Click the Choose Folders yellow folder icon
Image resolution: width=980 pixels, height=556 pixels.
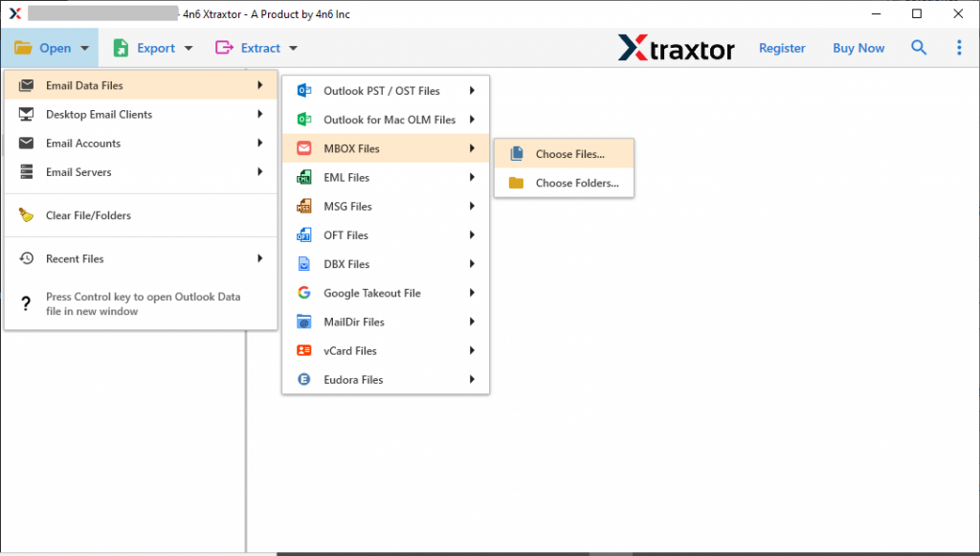(x=516, y=183)
